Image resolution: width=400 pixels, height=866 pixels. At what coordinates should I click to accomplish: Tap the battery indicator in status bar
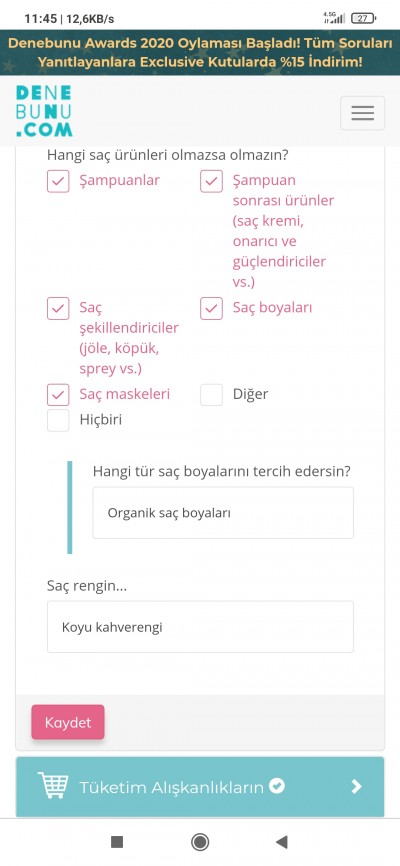(363, 18)
